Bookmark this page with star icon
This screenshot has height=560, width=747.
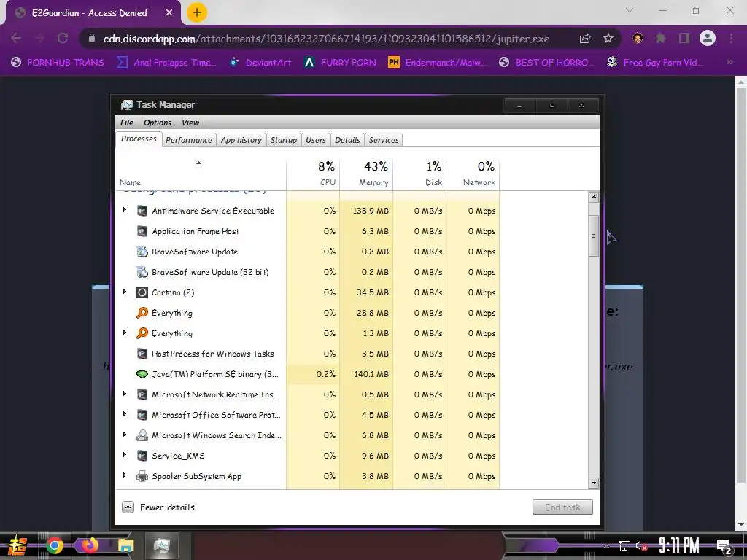point(608,38)
